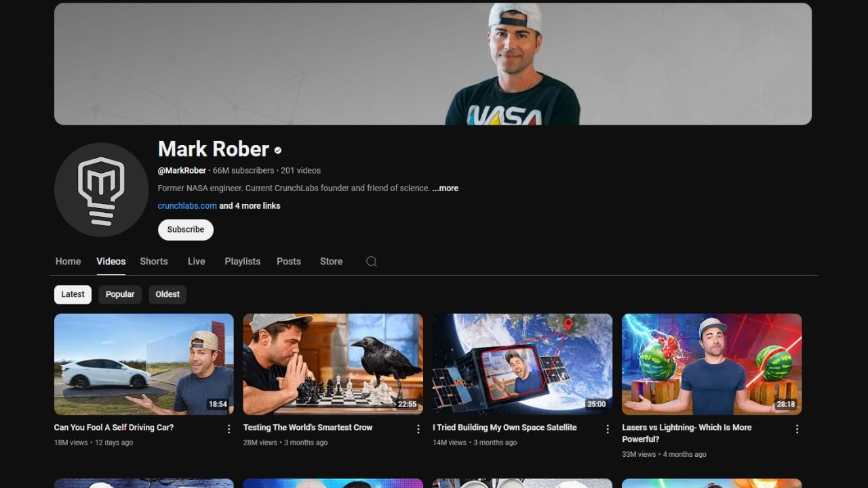The width and height of the screenshot is (868, 488).
Task: Click the 201 videos text
Action: 300,171
